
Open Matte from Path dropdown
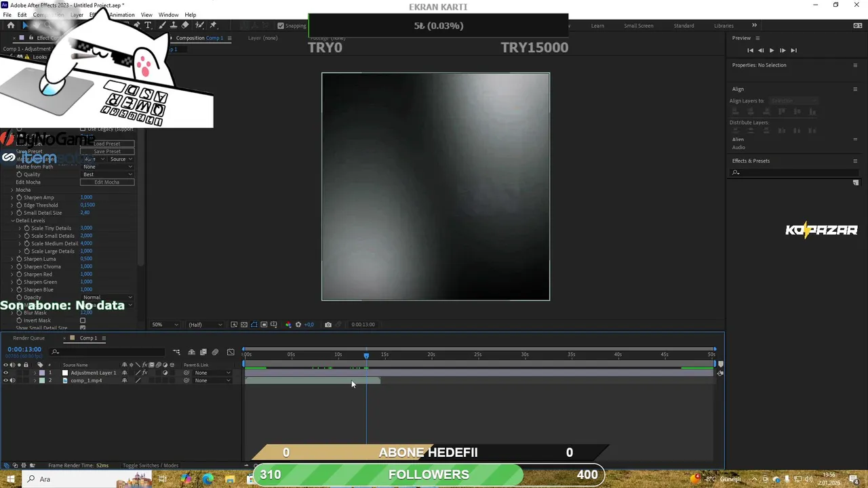click(x=107, y=167)
